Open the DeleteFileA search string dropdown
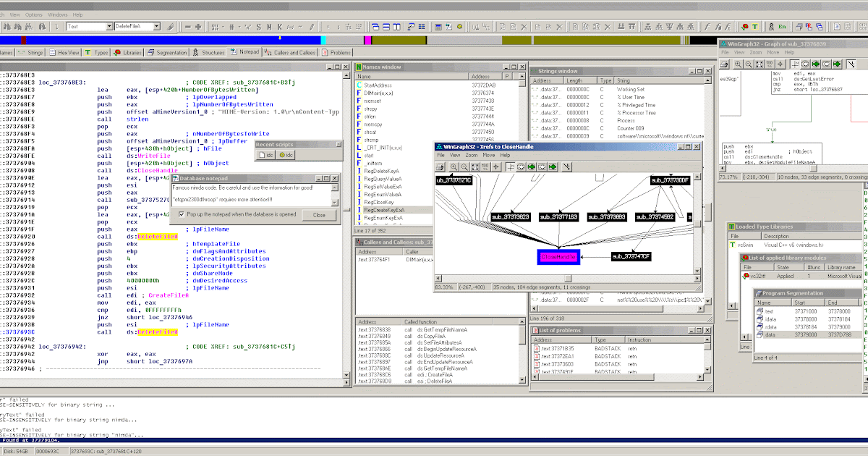Screen dimensions: 868x456 pos(156,27)
